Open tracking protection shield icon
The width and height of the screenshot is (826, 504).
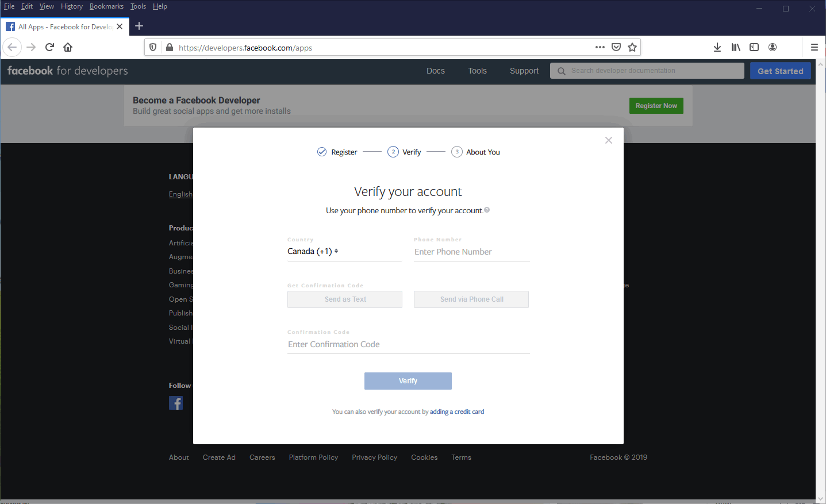pyautogui.click(x=153, y=47)
